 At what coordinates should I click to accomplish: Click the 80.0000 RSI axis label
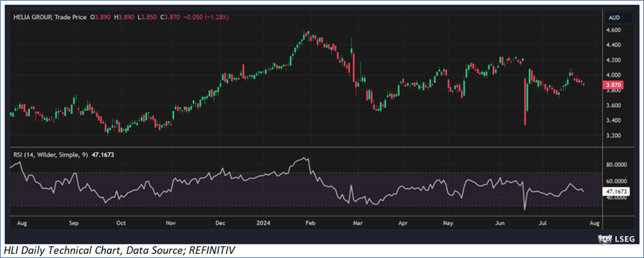pyautogui.click(x=616, y=165)
